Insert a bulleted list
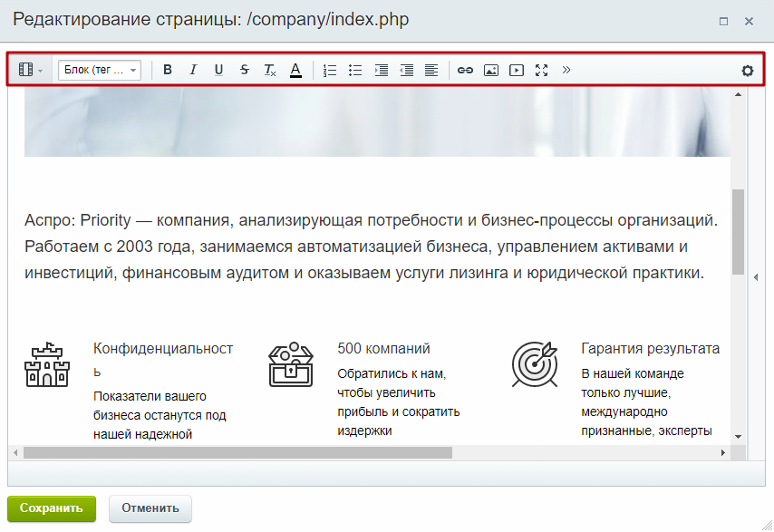 point(355,70)
